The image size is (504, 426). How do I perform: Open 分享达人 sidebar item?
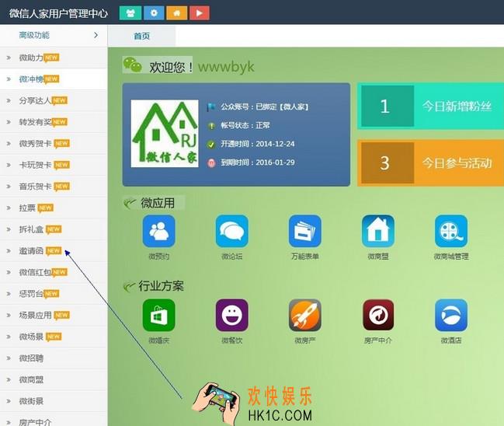click(x=54, y=101)
